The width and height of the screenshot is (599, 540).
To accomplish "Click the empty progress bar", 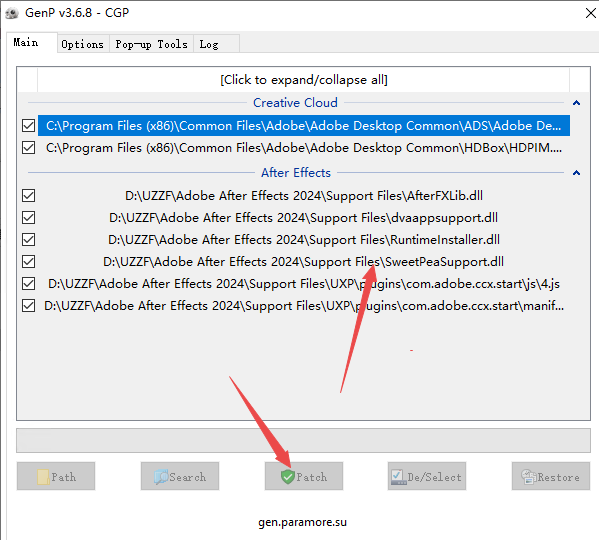I will click(303, 440).
